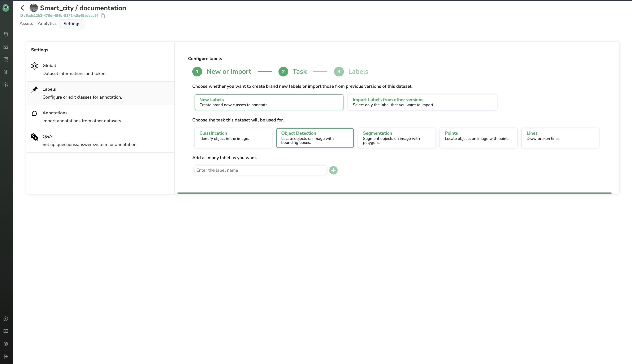
Task: Click the green plus add-label button
Action: pos(333,170)
